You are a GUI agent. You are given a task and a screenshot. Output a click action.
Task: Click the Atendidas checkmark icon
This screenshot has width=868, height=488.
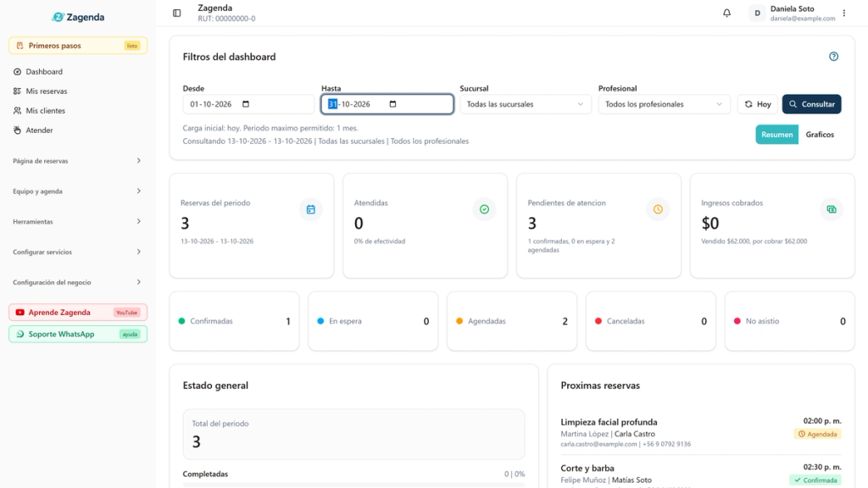tap(484, 209)
